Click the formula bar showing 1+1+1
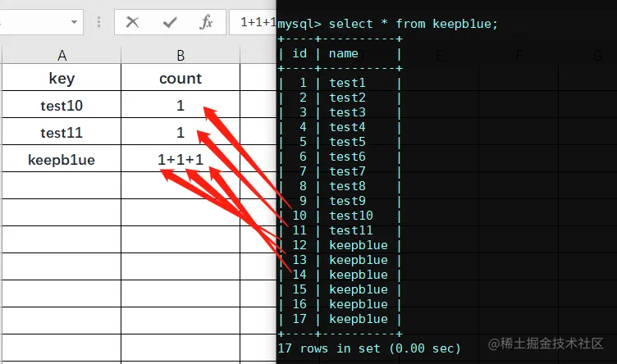 pos(253,22)
